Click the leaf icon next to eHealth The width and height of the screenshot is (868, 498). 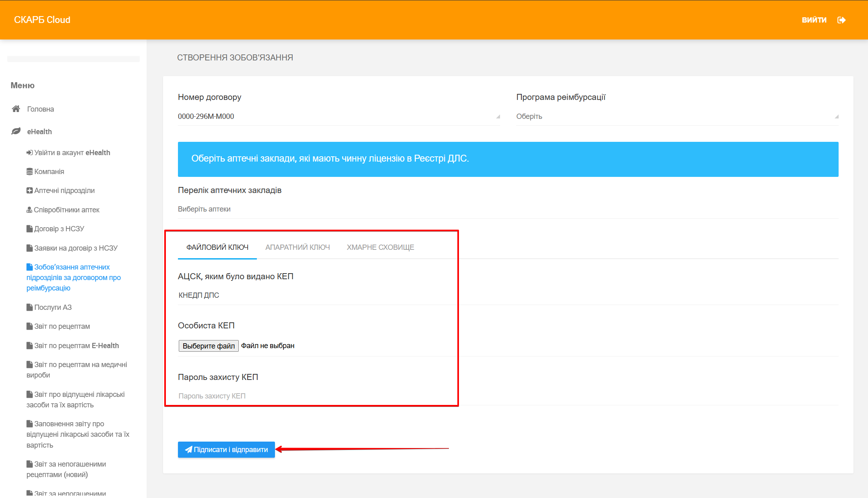point(16,131)
